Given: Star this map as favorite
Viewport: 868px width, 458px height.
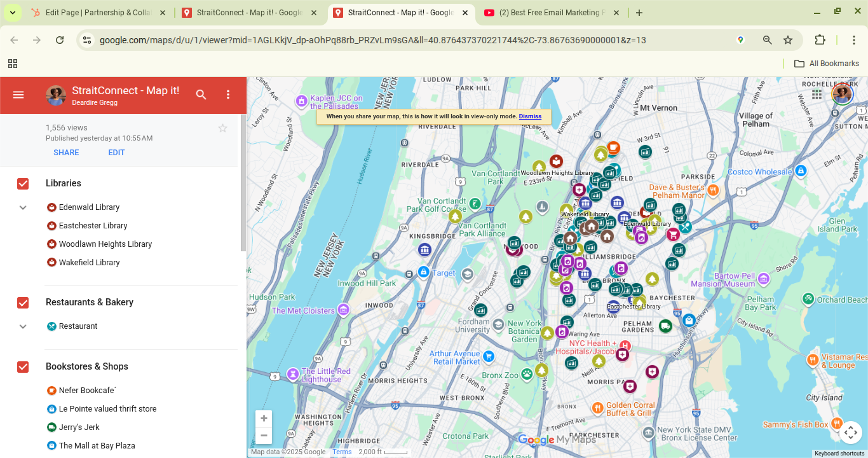Looking at the screenshot, I should tap(222, 128).
